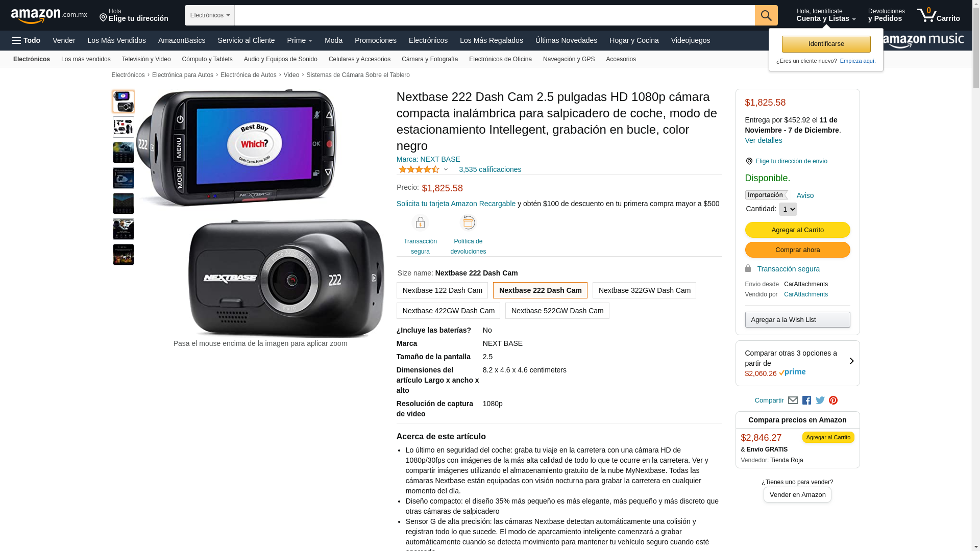Screen dimensions: 980x551
Task: Open the Todo hamburger menu
Action: [27, 40]
